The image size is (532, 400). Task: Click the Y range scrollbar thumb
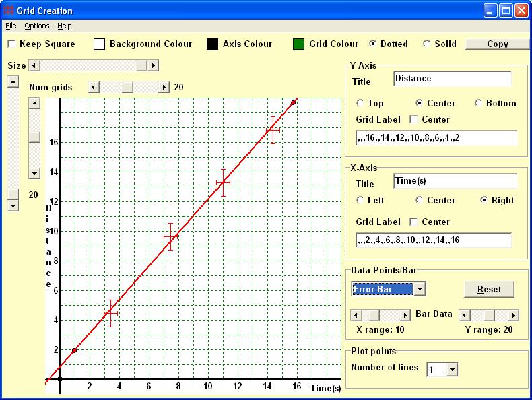pyautogui.click(x=489, y=315)
